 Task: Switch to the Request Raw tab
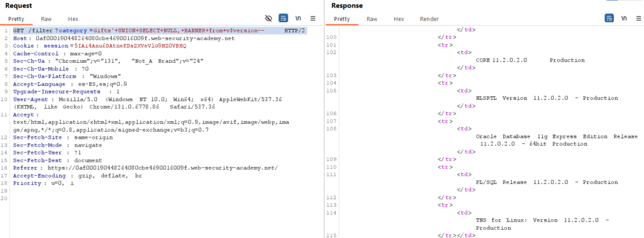[x=47, y=19]
